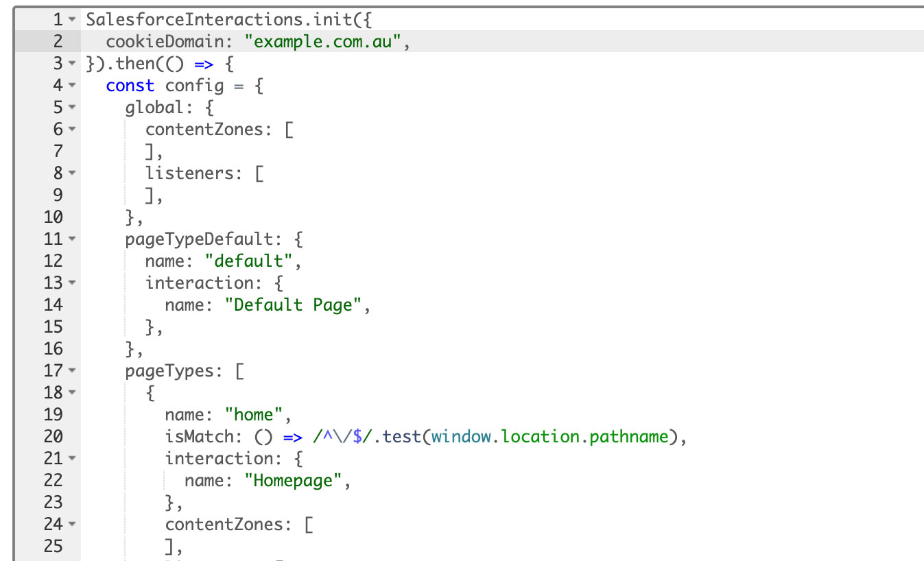Click the const keyword on line 4
The image size is (924, 561).
click(130, 86)
